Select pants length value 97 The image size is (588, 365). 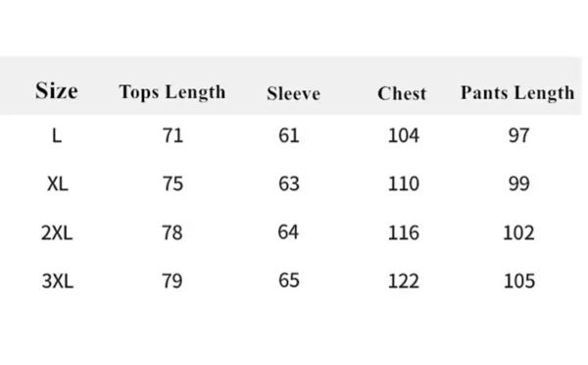click(519, 135)
